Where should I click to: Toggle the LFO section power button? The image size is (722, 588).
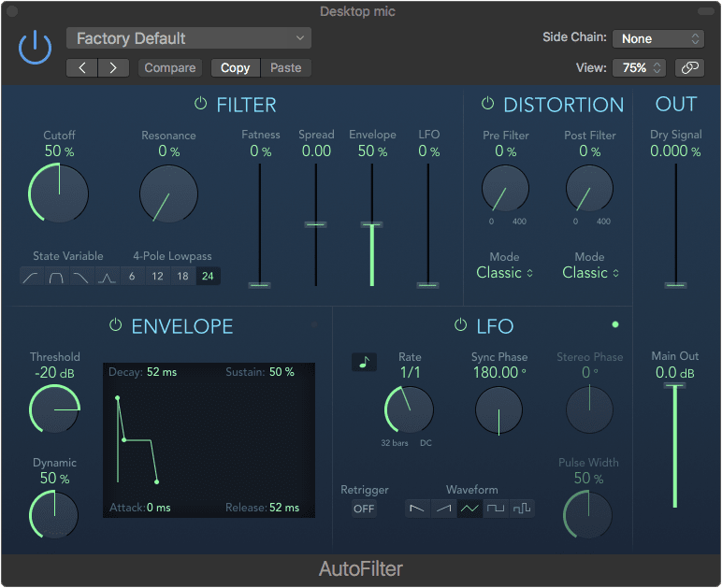[460, 324]
